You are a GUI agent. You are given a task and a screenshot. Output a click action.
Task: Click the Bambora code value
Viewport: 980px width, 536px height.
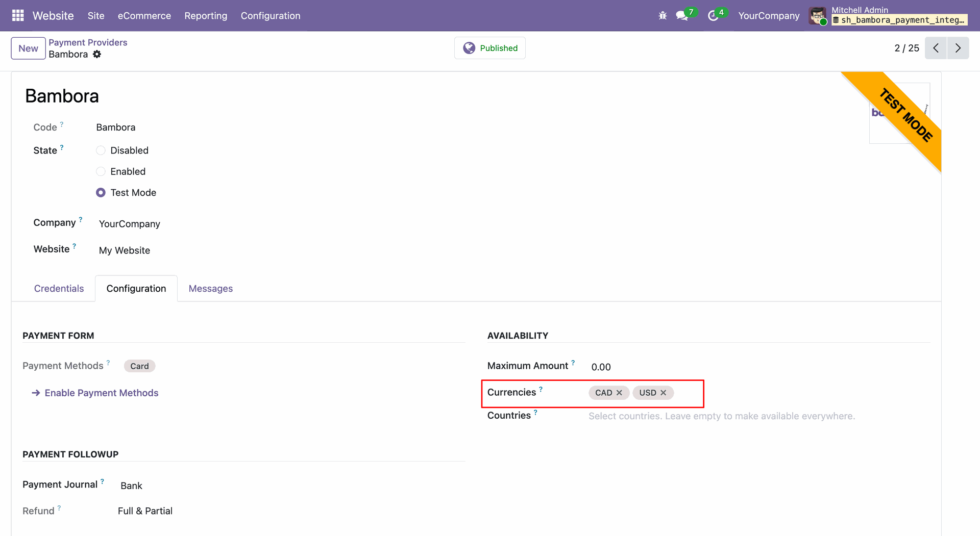click(116, 127)
